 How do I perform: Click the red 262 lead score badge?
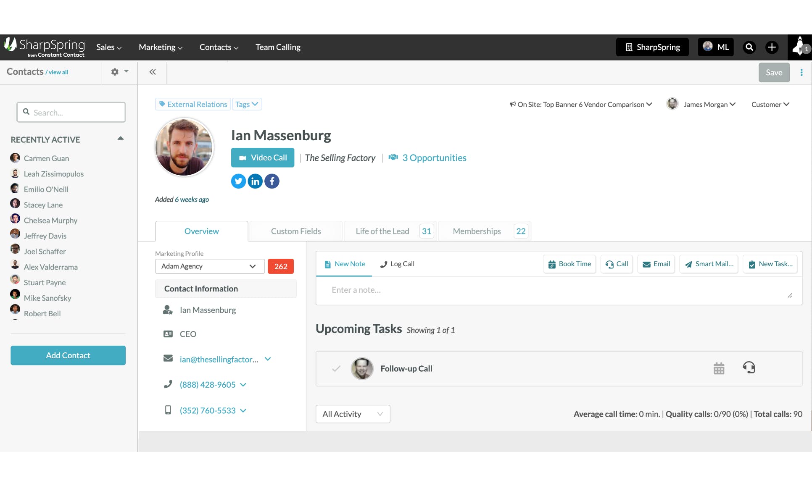[x=280, y=266]
